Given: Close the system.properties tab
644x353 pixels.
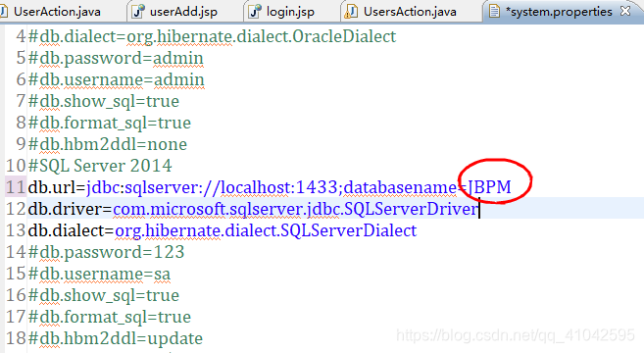Looking at the screenshot, I should coord(625,11).
